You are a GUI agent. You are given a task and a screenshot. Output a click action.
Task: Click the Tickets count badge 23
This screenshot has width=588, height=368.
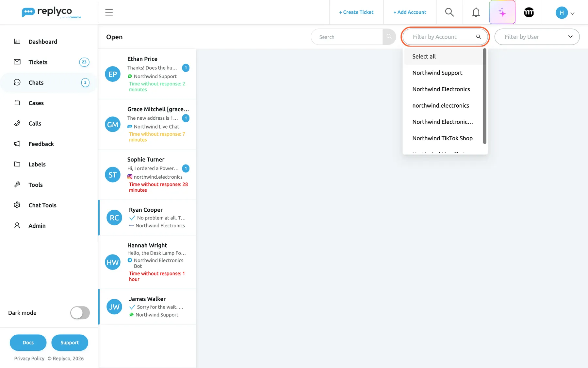click(x=84, y=62)
